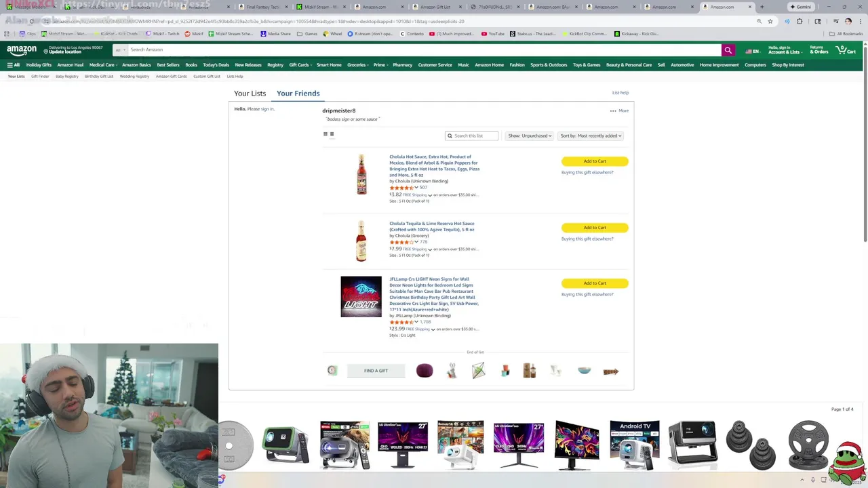Screen dimensions: 868x488
Task: Open All Bookmarks folder
Action: 847,33
